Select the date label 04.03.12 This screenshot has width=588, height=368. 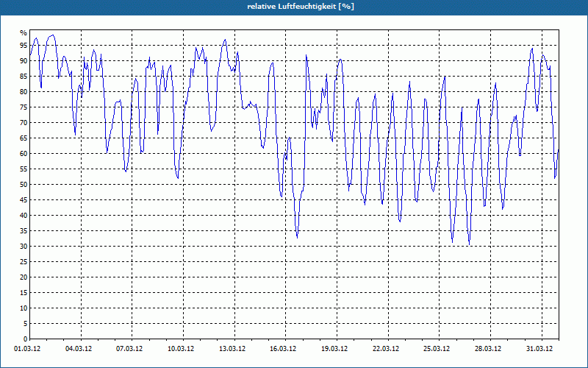coord(79,348)
